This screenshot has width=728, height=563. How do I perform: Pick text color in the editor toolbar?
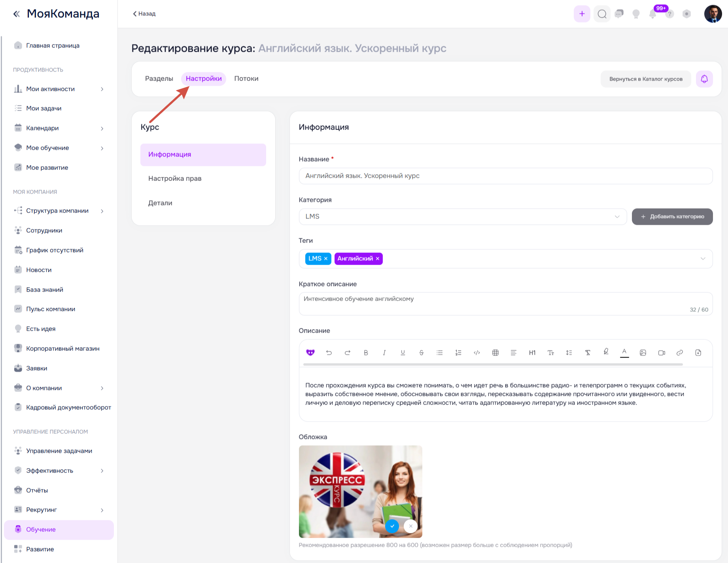pos(624,352)
